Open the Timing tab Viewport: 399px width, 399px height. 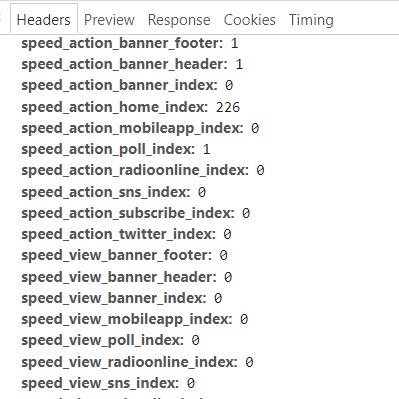[311, 20]
